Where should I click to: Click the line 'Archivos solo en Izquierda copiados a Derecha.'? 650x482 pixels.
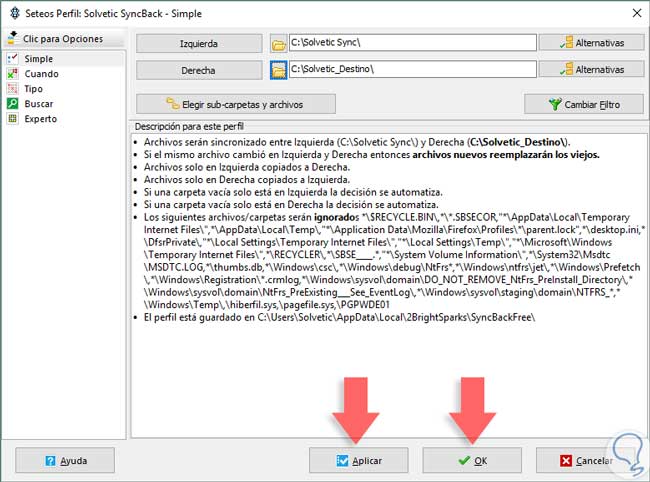tap(247, 167)
